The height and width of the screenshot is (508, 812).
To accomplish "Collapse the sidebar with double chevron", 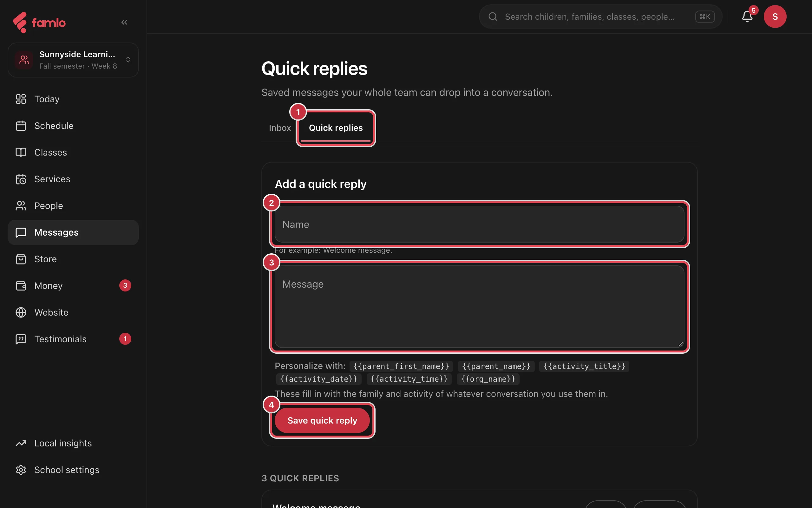I will [x=124, y=22].
